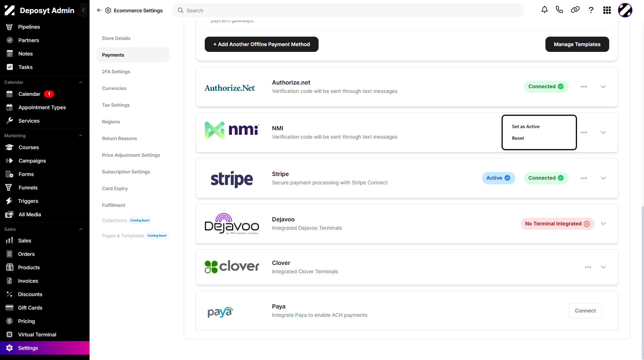644x360 pixels.
Task: Connect the Paya integration
Action: coord(585,311)
